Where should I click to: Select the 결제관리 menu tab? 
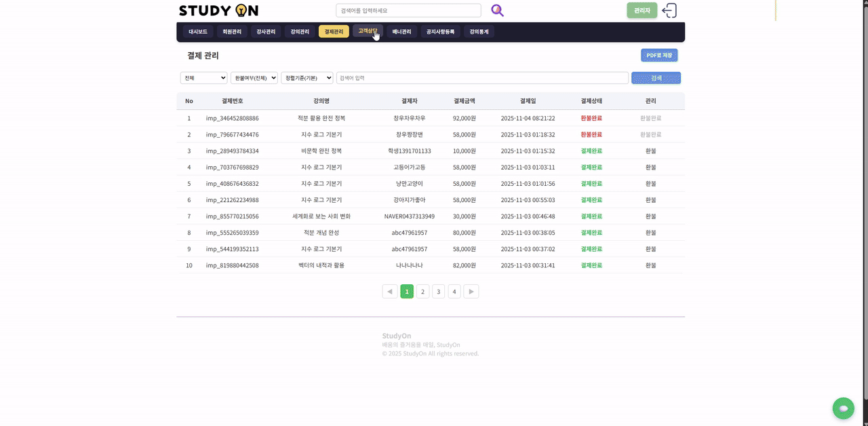[x=334, y=32]
